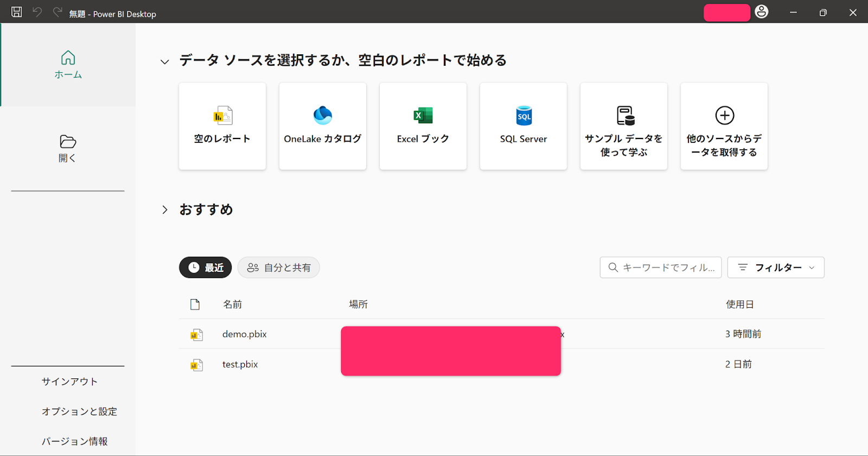The width and height of the screenshot is (868, 456).
Task: Open the demo.pbix recent file
Action: [245, 334]
